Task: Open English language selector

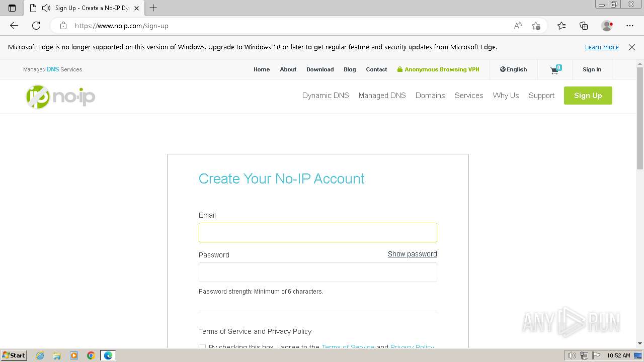Action: [513, 69]
